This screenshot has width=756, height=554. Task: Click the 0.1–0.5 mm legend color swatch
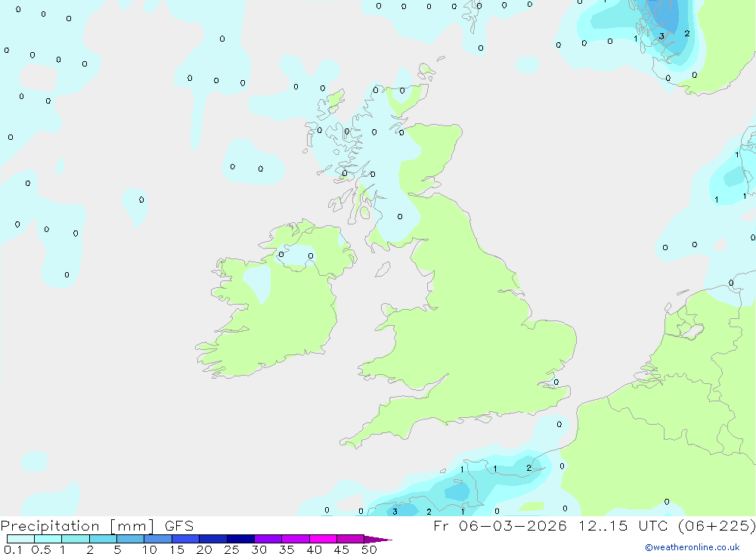(x=20, y=539)
